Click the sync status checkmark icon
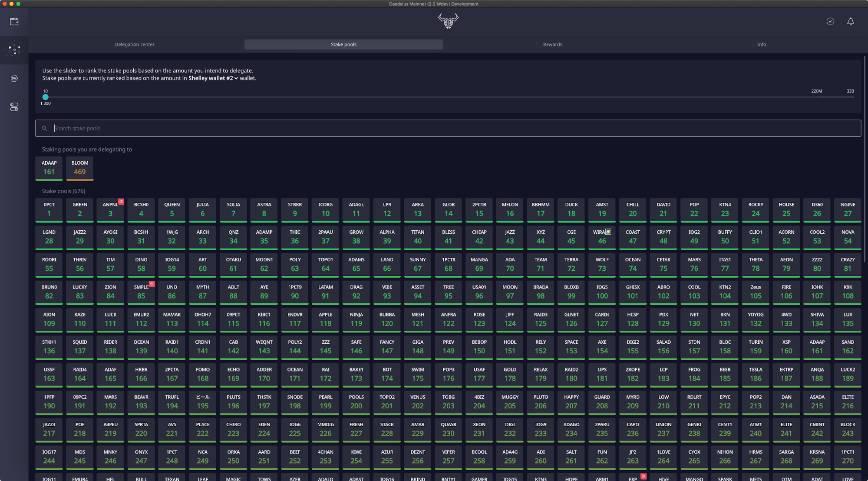 point(830,22)
